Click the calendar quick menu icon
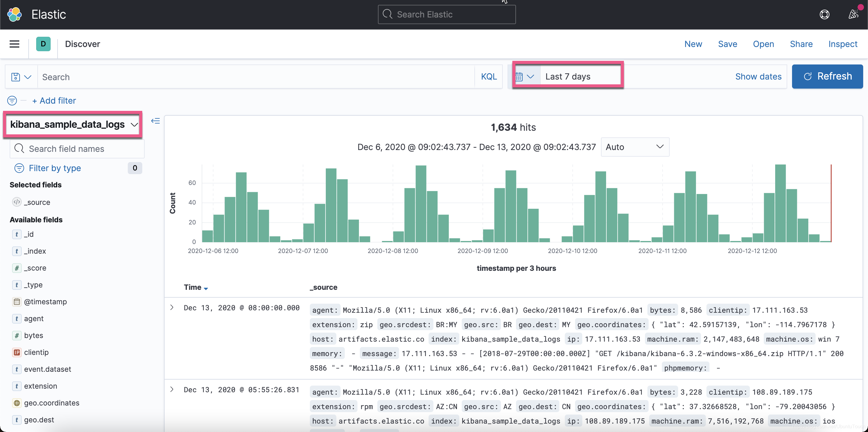The width and height of the screenshot is (868, 432). click(525, 77)
